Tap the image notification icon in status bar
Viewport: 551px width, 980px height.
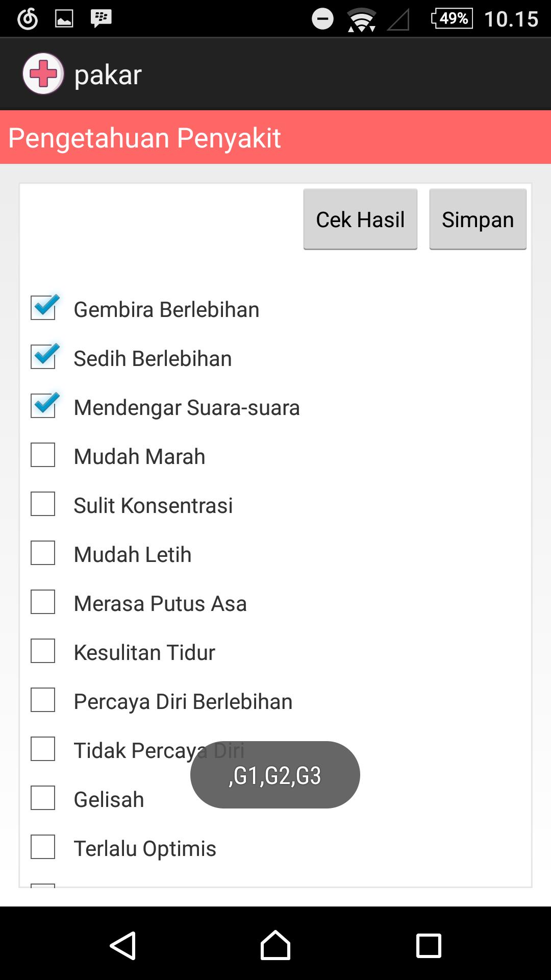coord(64,19)
